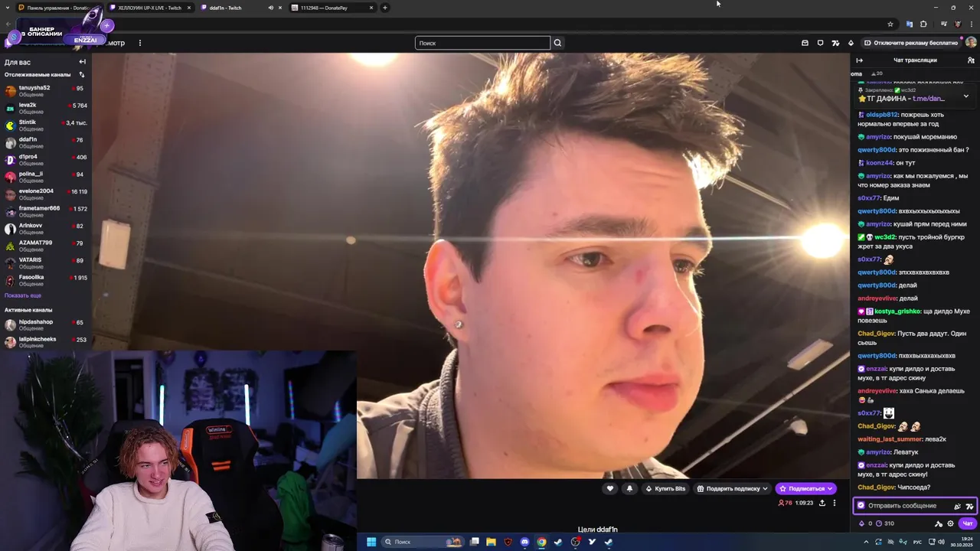Click Отключите рекламу бесплатно button
Image resolution: width=980 pixels, height=551 pixels.
[x=910, y=43]
